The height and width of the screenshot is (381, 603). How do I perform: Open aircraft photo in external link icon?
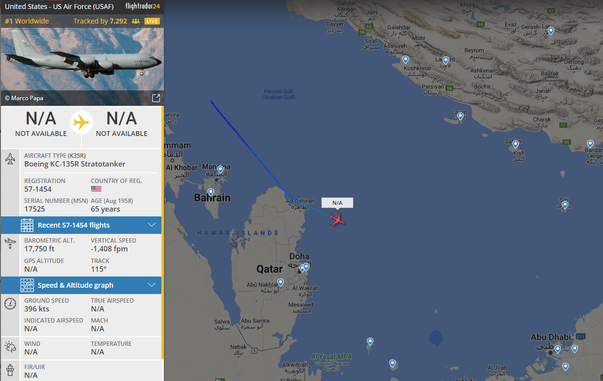[x=156, y=98]
